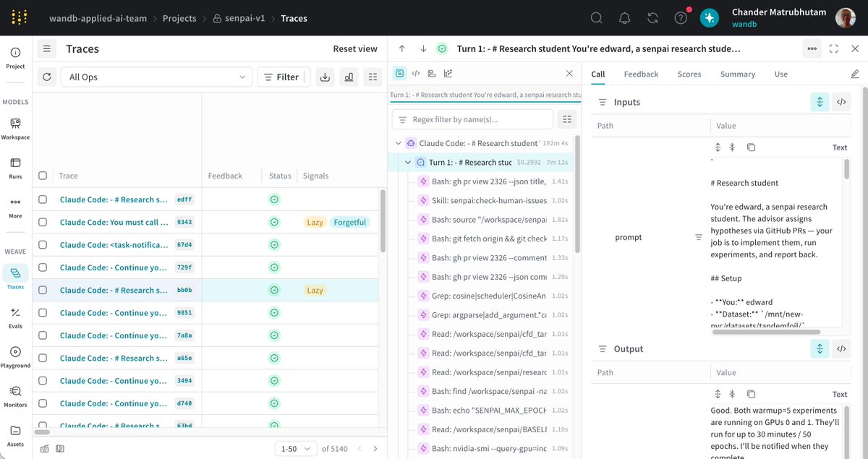This screenshot has width=868, height=459.
Task: Check the trace row with id 9343
Action: click(43, 222)
